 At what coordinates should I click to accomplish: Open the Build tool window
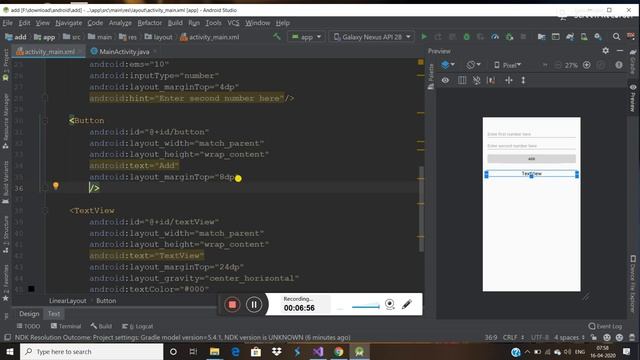[x=101, y=326]
